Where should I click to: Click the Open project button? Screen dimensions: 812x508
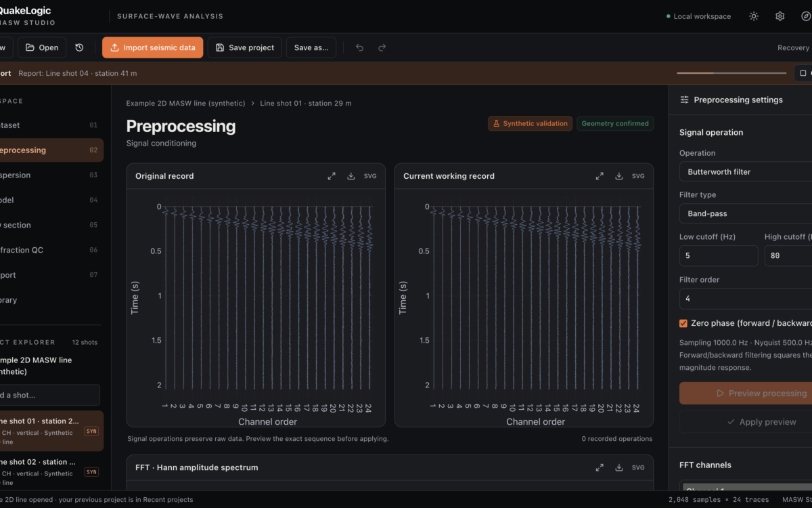(42, 47)
